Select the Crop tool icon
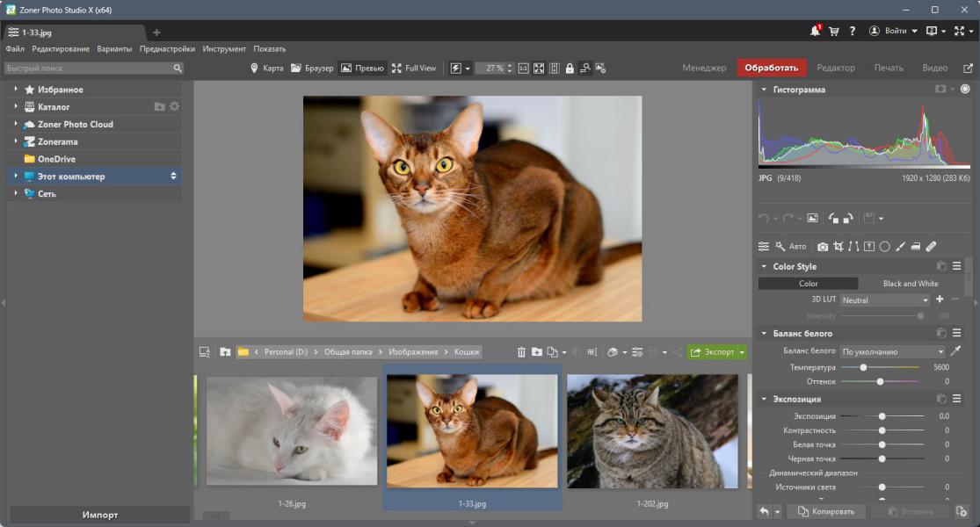Viewport: 980px width, 527px height. coord(838,247)
